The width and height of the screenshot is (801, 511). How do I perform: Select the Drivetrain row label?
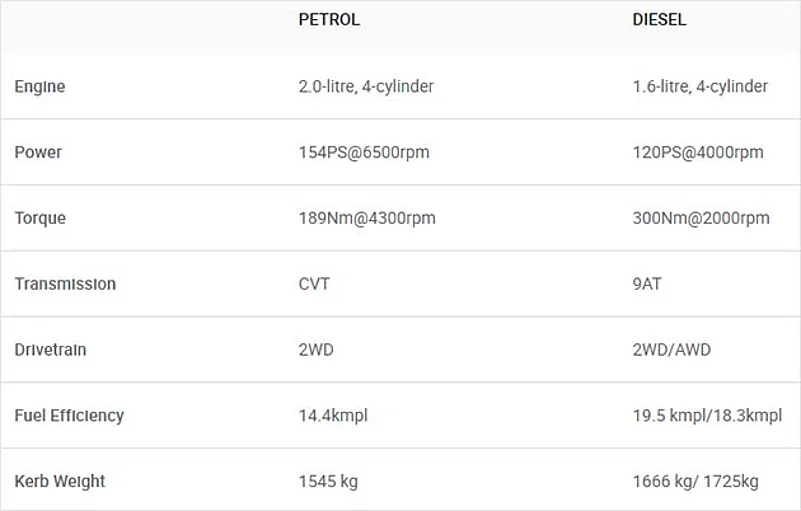coord(50,350)
